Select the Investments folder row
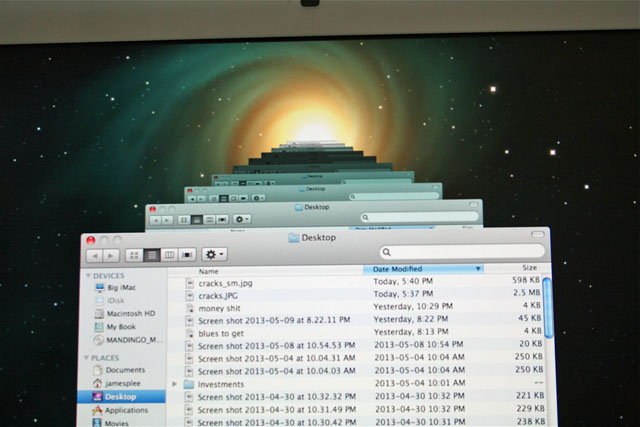This screenshot has width=640, height=427. pos(357,384)
